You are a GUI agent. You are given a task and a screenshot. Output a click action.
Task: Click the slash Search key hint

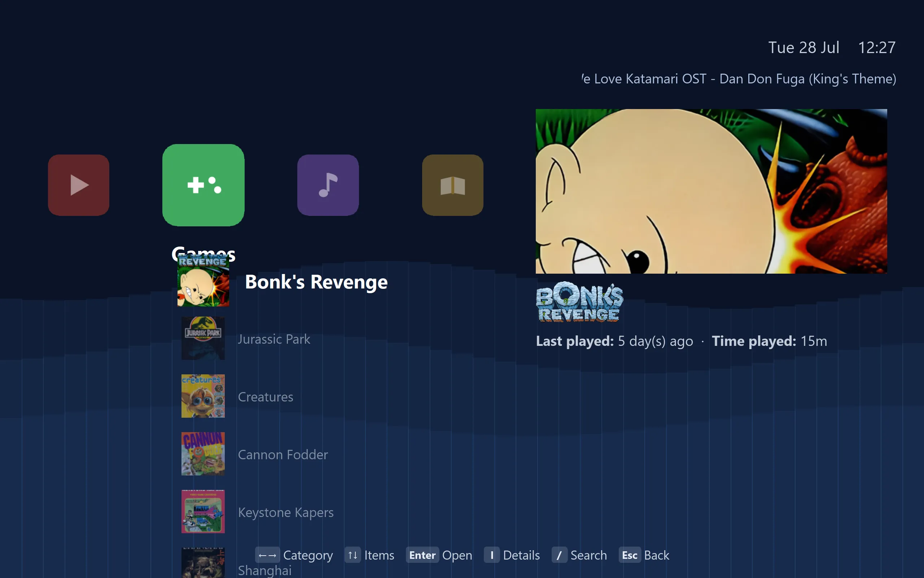coord(579,555)
